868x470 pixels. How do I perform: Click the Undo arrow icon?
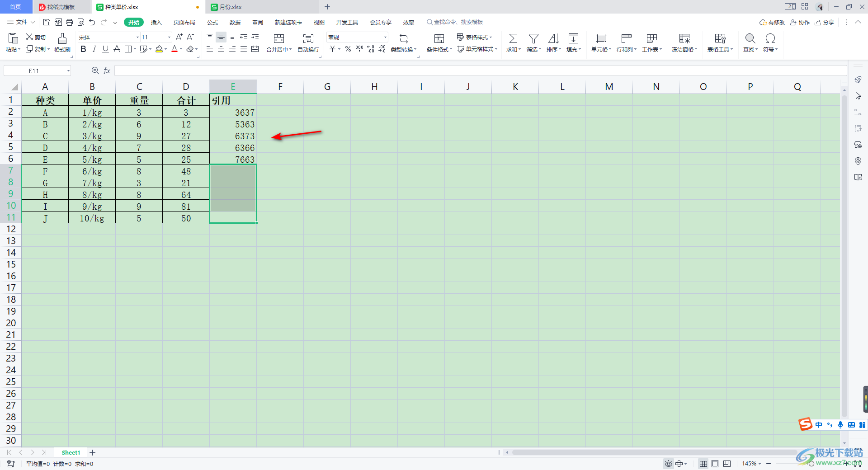tap(92, 22)
